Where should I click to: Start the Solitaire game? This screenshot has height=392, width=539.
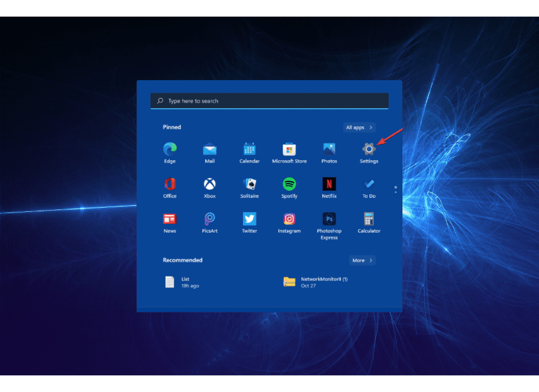pyautogui.click(x=249, y=184)
